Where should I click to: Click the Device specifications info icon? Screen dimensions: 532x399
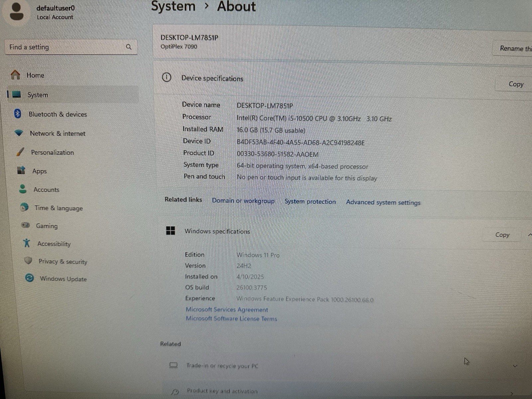click(x=167, y=77)
